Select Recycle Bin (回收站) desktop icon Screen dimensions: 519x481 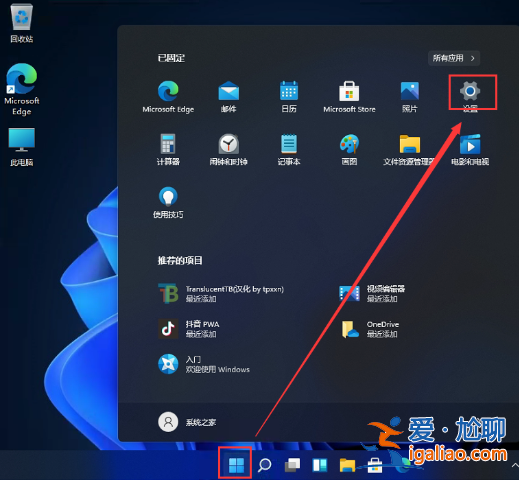coord(21,23)
